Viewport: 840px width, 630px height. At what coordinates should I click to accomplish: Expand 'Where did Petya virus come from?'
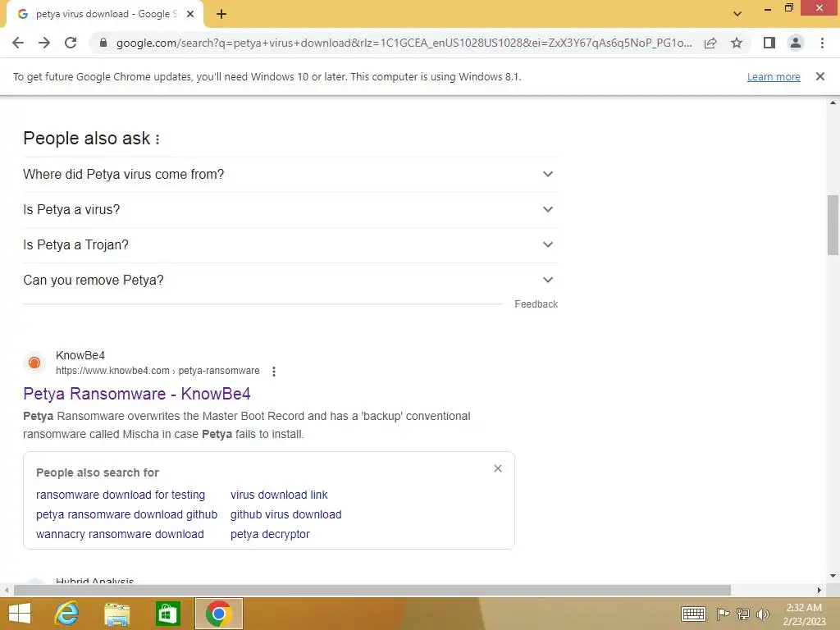290,174
